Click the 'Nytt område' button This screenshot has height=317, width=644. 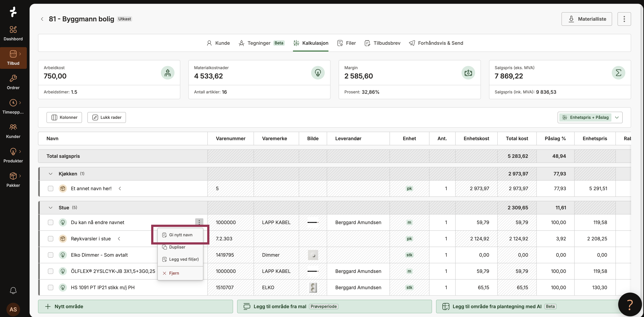click(135, 306)
